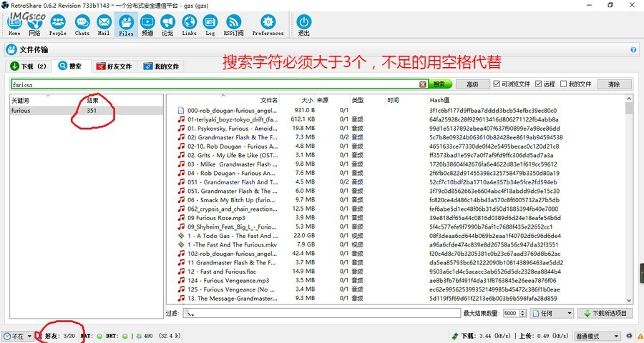
Task: Open the Chats toolbar icon
Action: [82, 24]
